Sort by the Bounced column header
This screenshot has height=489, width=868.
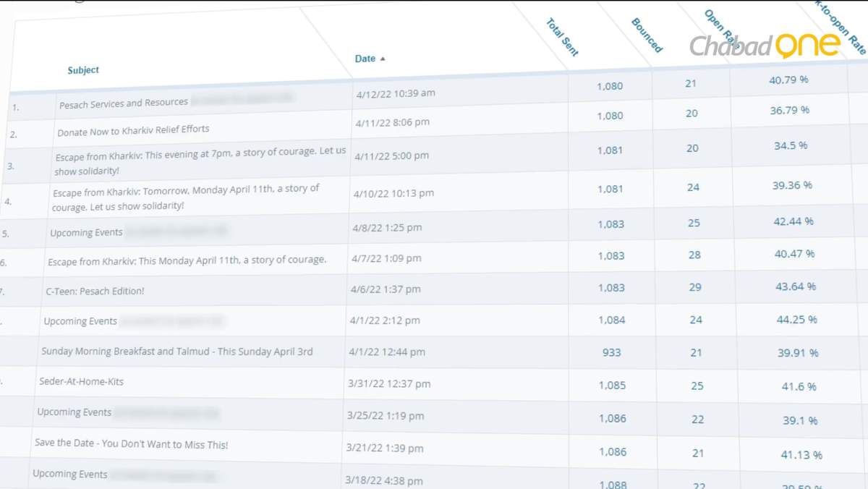[x=647, y=35]
